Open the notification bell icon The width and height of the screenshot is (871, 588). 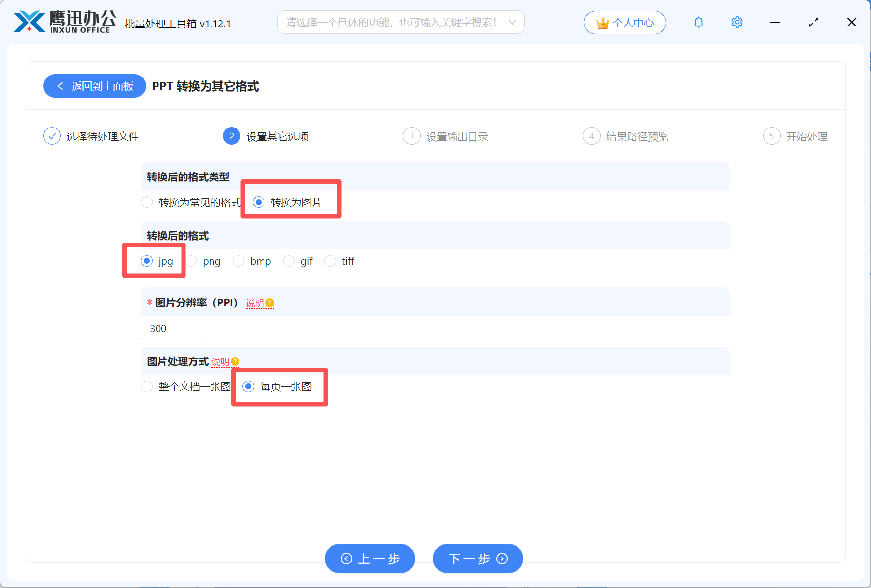point(698,22)
